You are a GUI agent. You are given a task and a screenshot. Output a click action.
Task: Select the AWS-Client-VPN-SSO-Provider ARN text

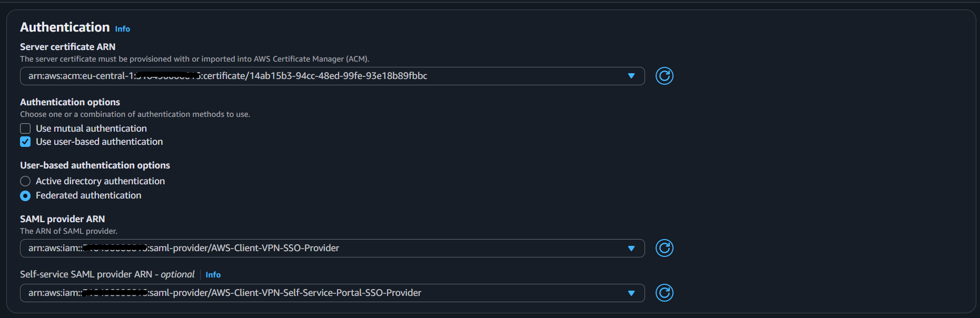tap(183, 248)
